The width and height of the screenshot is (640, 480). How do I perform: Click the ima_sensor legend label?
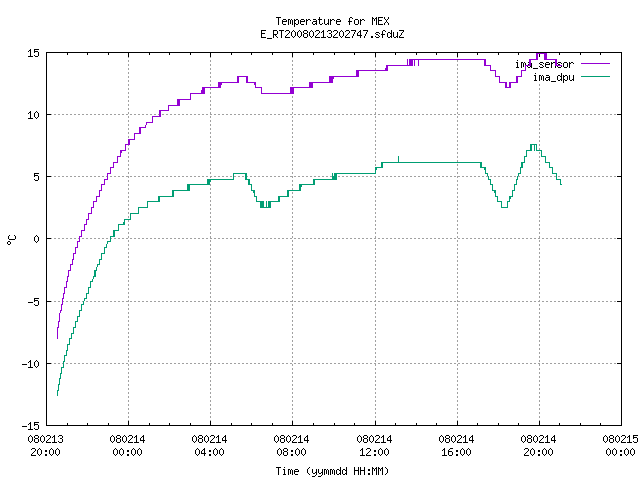544,64
